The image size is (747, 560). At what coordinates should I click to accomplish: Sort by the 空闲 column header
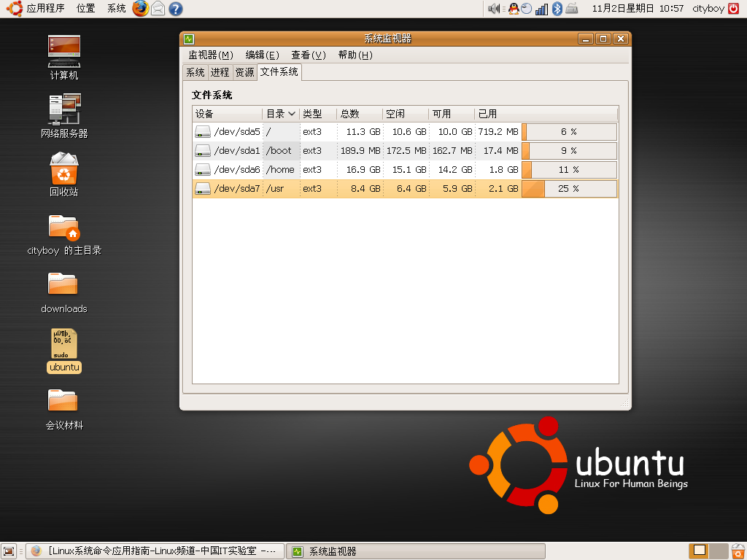405,114
